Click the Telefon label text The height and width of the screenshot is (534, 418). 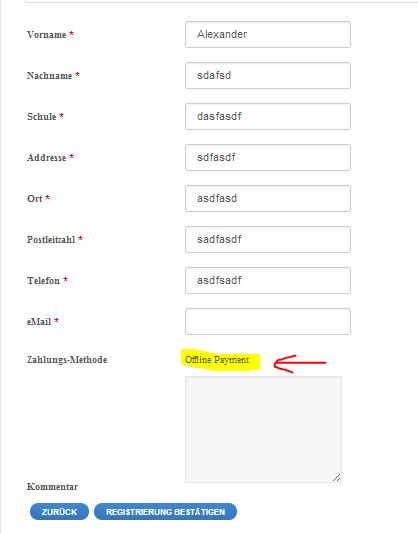43,281
